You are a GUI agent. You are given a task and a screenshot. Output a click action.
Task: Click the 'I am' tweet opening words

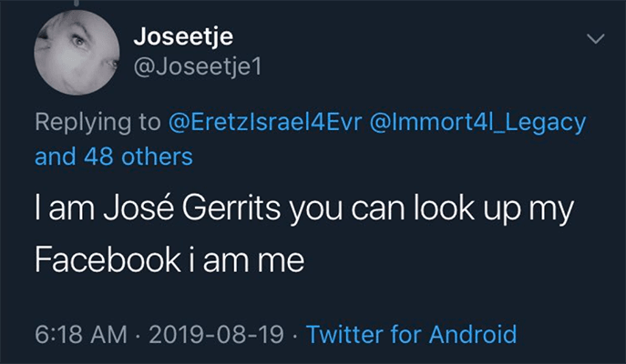(65, 207)
